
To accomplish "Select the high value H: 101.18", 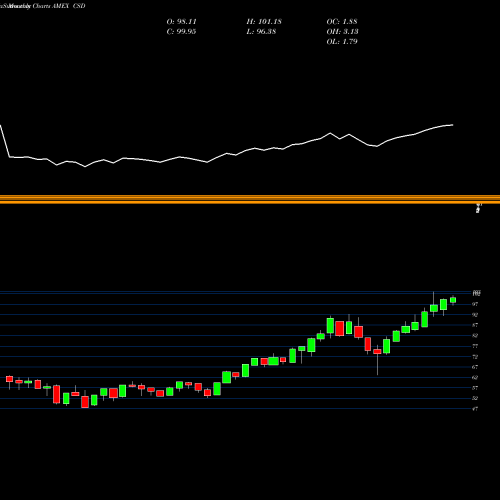I will [264, 22].
